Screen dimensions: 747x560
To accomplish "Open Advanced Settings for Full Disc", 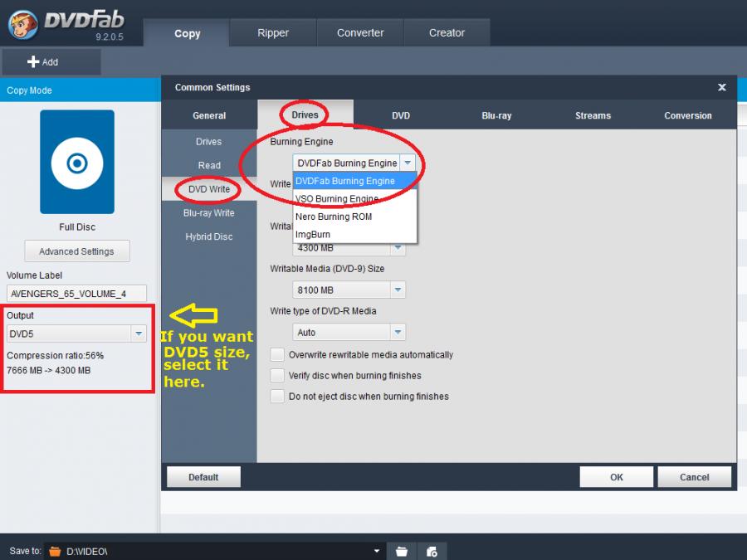I will coord(76,251).
